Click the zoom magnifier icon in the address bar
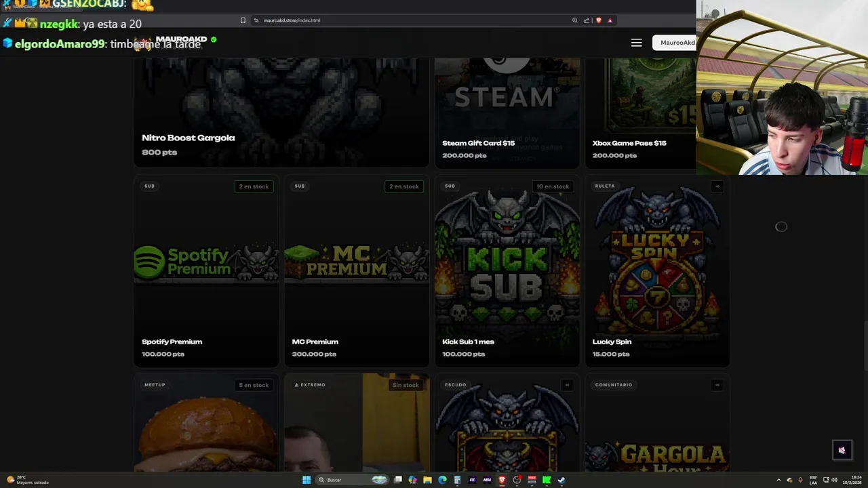 tap(575, 20)
